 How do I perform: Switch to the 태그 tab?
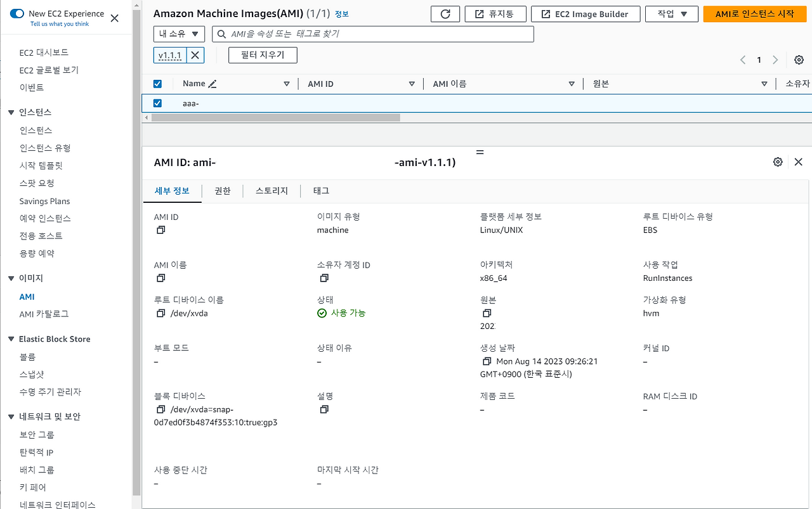321,191
